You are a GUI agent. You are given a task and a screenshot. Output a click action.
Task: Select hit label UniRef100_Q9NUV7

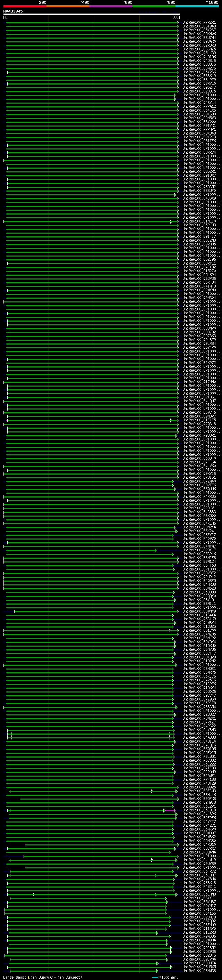199,416
